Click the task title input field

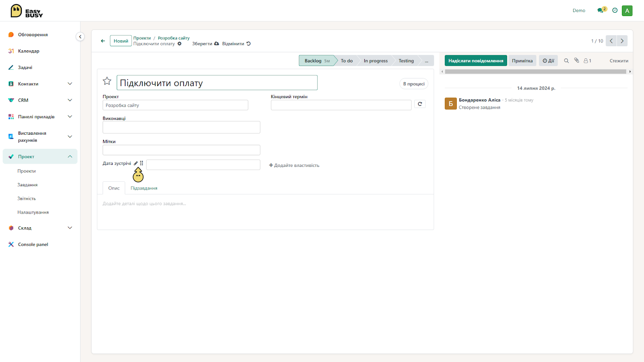point(217,83)
